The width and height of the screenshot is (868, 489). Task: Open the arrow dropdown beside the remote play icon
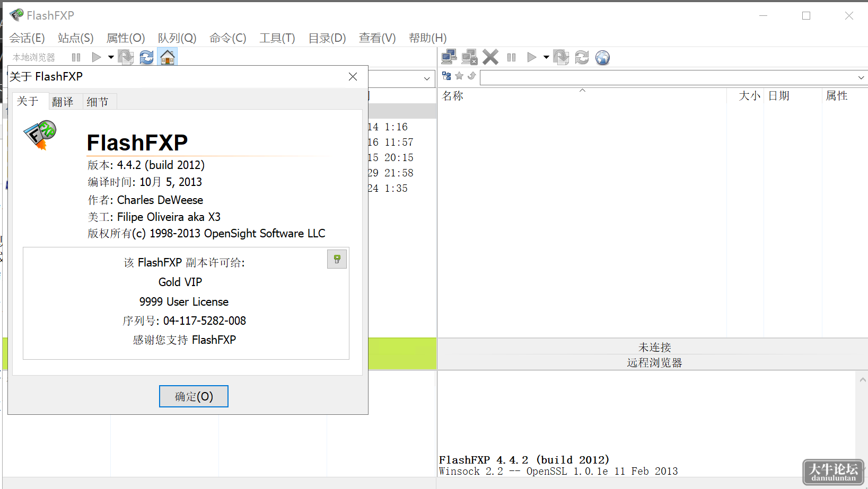click(x=546, y=57)
